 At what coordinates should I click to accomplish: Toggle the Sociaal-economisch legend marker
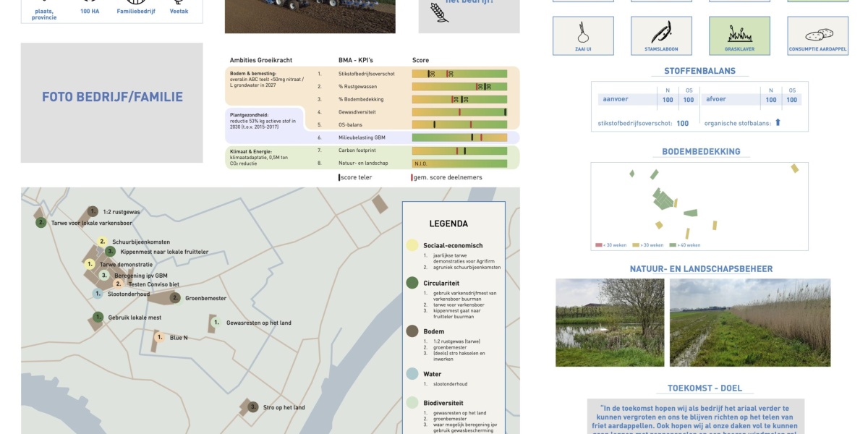(x=412, y=245)
